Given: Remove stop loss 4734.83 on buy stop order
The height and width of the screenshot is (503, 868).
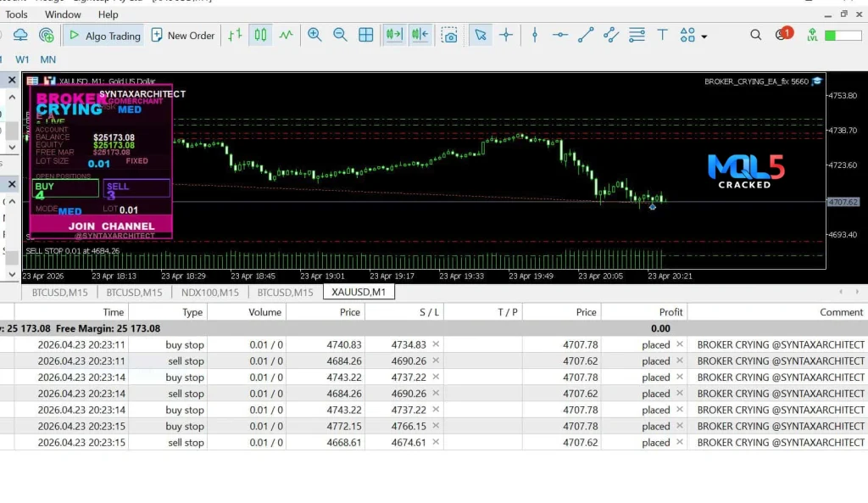Looking at the screenshot, I should pyautogui.click(x=436, y=344).
